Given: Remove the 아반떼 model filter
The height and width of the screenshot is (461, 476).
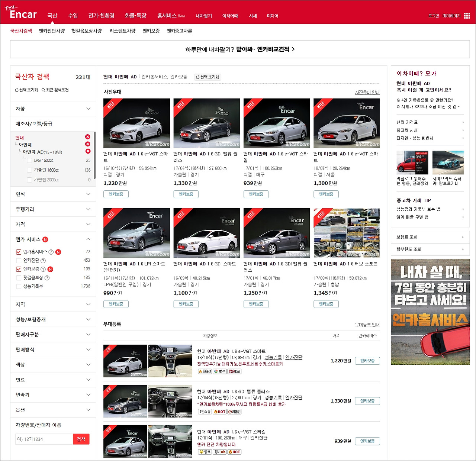Looking at the screenshot, I should 87,144.
